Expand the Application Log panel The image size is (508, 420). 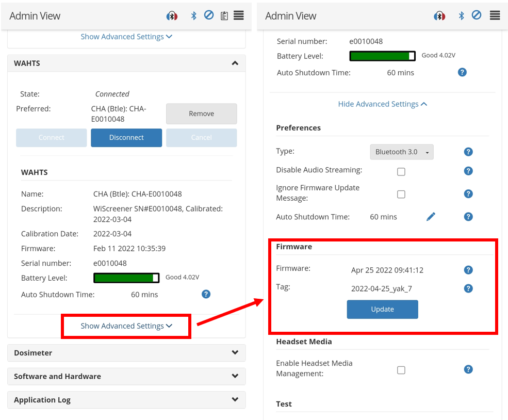(x=126, y=400)
